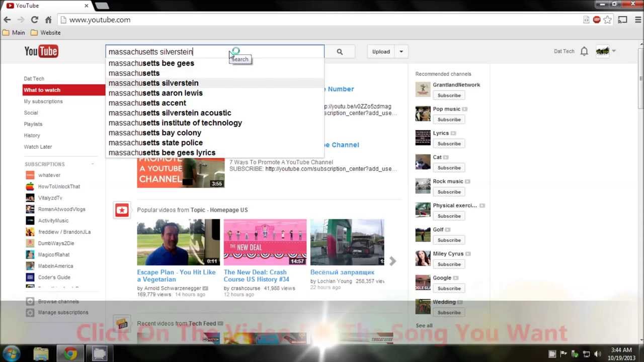Open the Chrome menu icon
This screenshot has height=362, width=644.
[637, 20]
